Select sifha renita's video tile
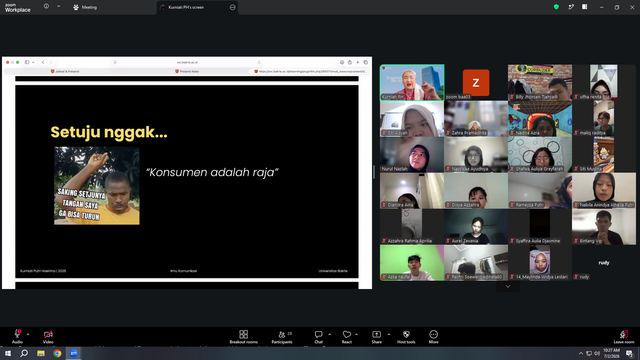 tap(604, 82)
